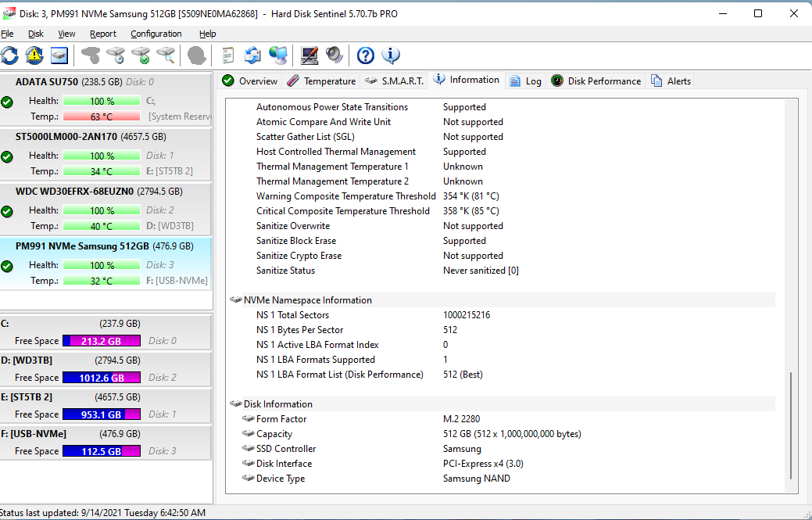Open the Disk menu
Screen dimensions: 812x520
(x=36, y=34)
